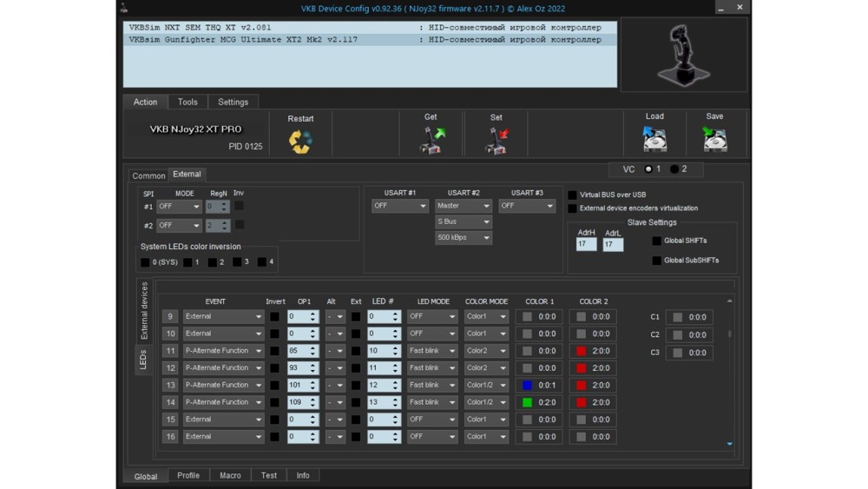Screen dimensions: 868x489
Task: Click the AdrH input field
Action: [586, 245]
